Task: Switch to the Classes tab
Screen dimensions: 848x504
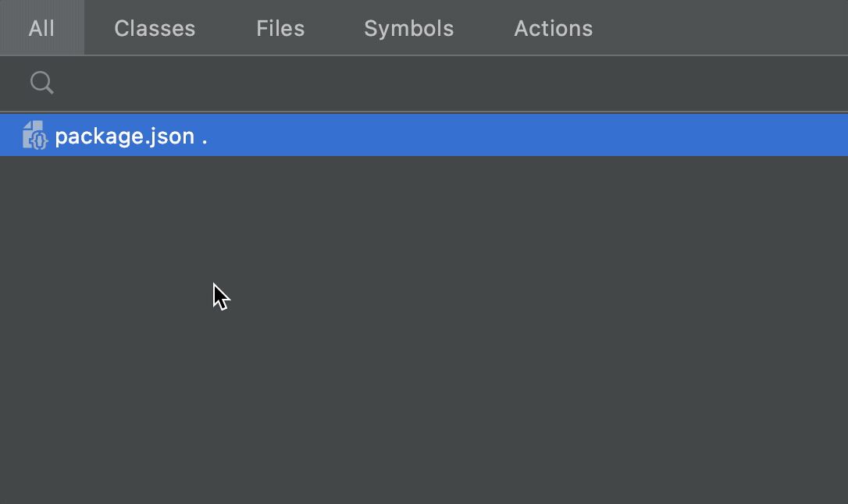Action: (154, 28)
